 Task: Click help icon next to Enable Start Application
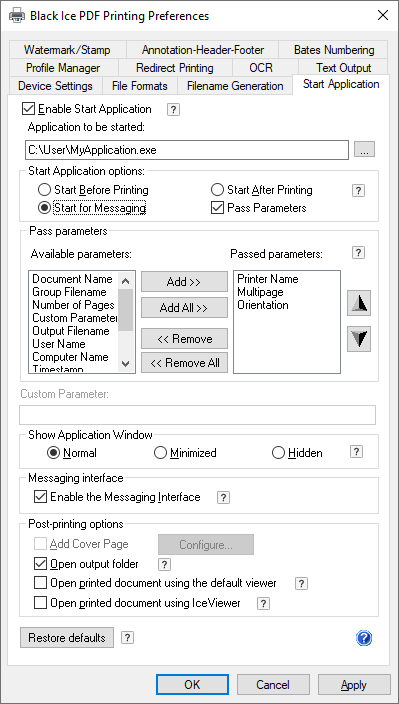tap(173, 110)
